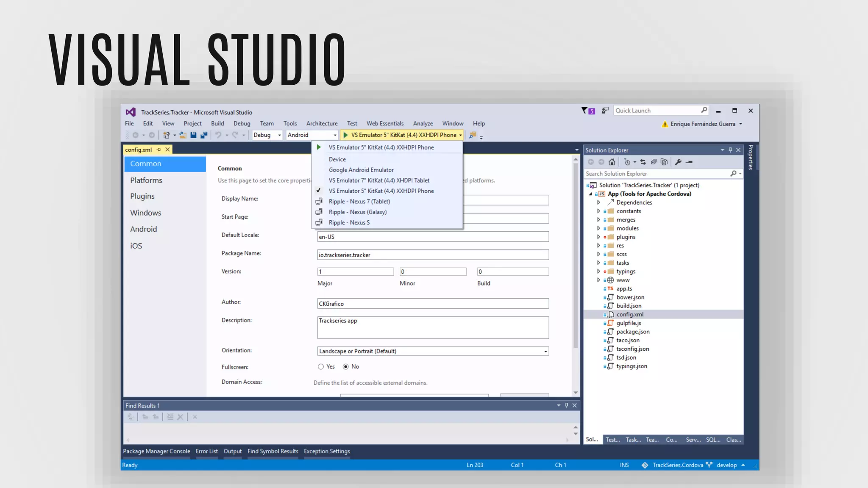The width and height of the screenshot is (868, 488).
Task: Click the Undo arrow icon
Action: (218, 135)
